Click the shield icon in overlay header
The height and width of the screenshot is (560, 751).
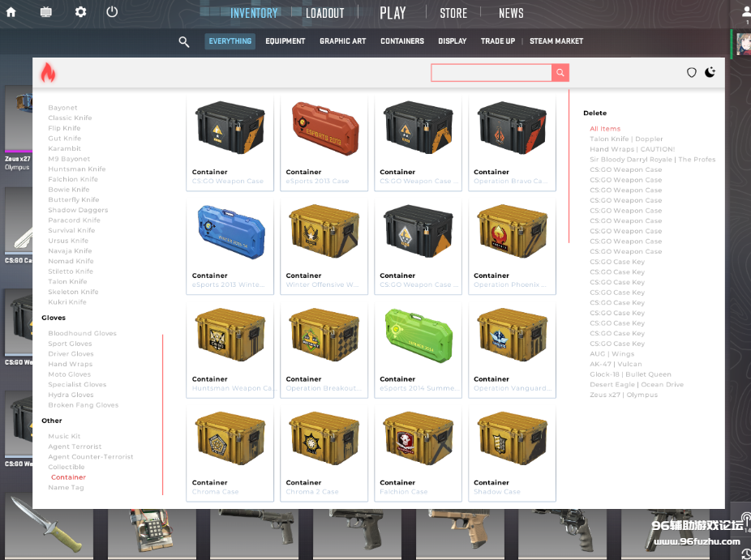(x=692, y=73)
